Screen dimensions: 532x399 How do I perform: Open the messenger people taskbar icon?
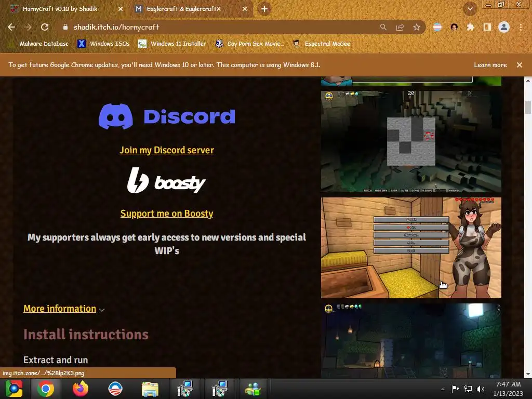pos(253,389)
